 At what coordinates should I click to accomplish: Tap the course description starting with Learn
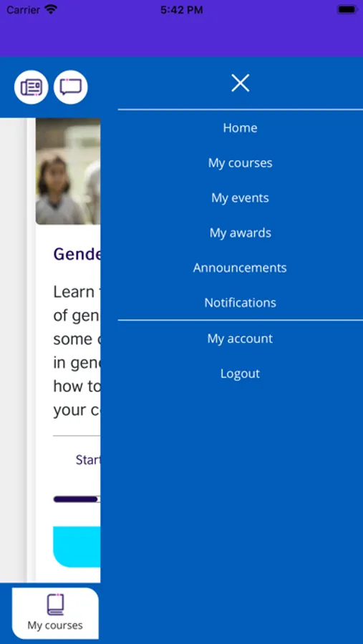pos(77,351)
